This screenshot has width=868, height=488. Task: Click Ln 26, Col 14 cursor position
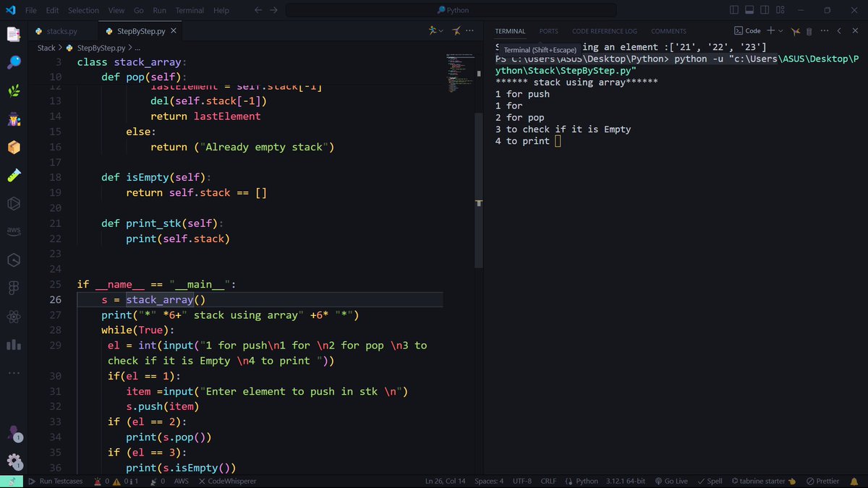tap(446, 481)
